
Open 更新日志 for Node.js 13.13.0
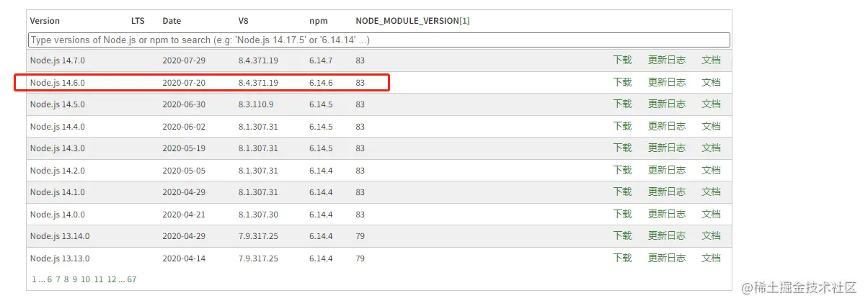tap(667, 258)
